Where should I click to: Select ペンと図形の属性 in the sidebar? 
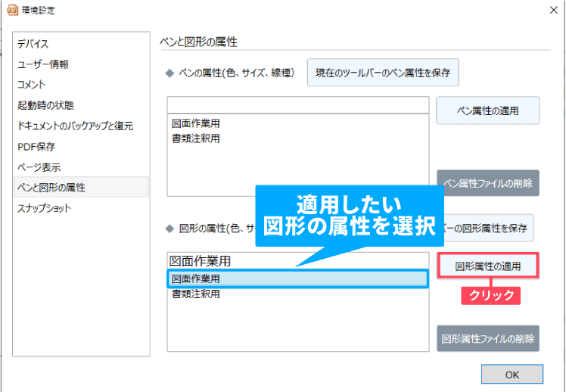pyautogui.click(x=51, y=187)
